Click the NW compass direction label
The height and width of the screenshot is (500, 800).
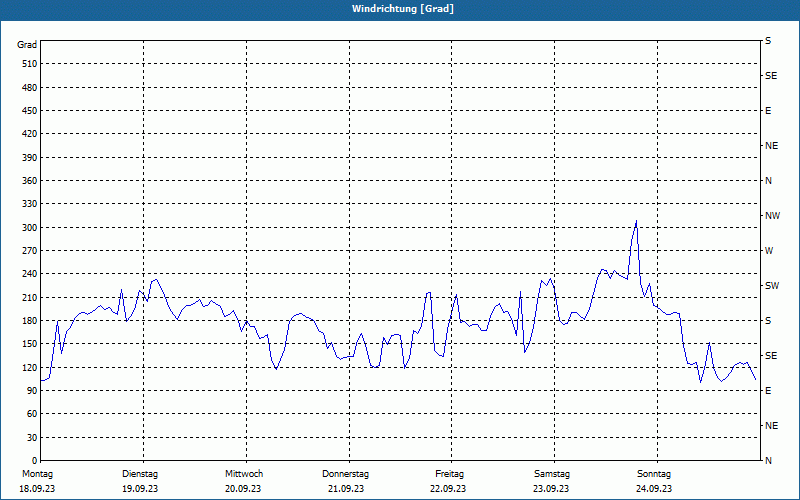coord(772,216)
